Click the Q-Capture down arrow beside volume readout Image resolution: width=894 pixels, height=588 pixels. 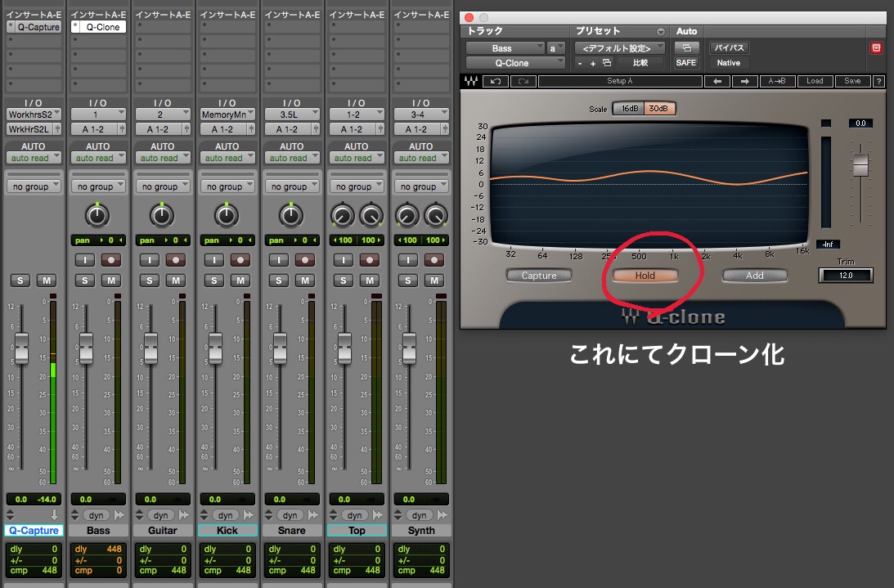pyautogui.click(x=54, y=515)
